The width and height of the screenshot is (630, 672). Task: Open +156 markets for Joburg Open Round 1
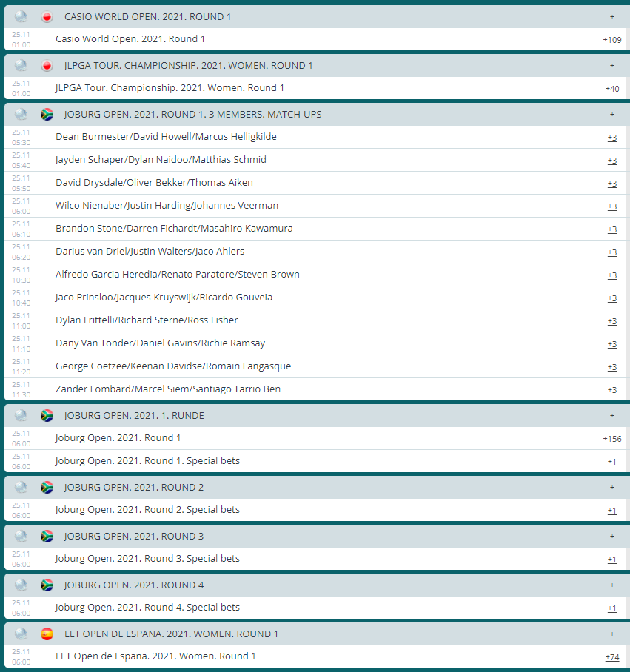click(612, 439)
